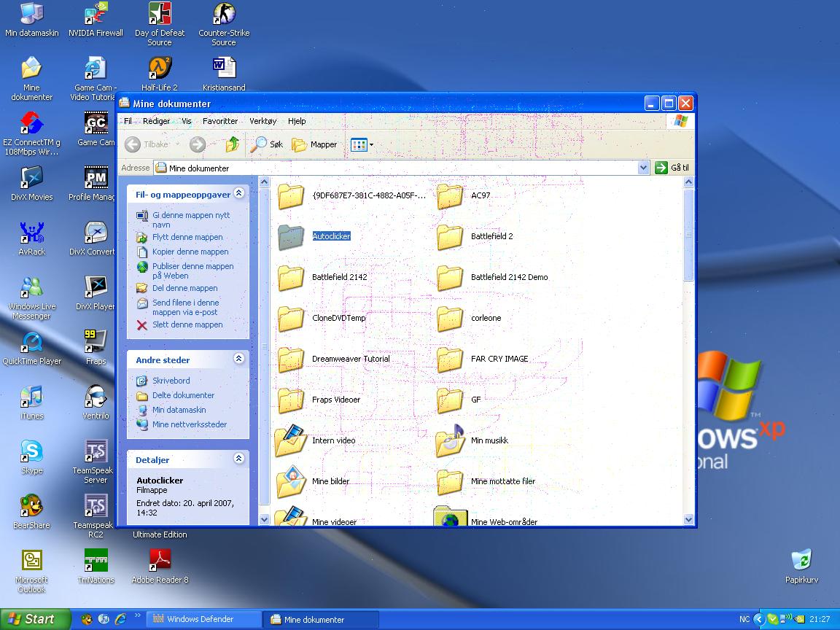Collapse the Fil- og mappeoppgaver panel
The height and width of the screenshot is (630, 840).
click(238, 194)
